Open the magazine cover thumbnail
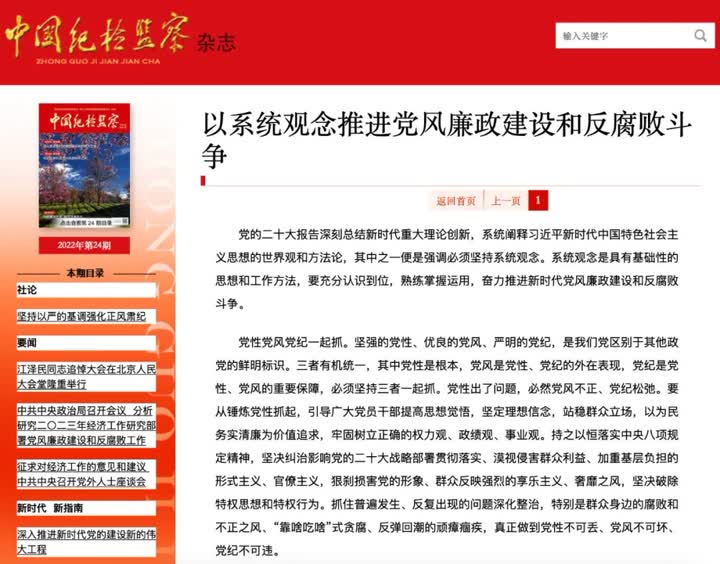 click(x=84, y=165)
